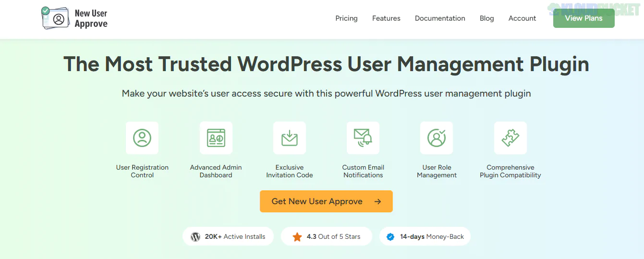
Task: Select the Plugin Compatibility puzzle icon
Action: (510, 138)
